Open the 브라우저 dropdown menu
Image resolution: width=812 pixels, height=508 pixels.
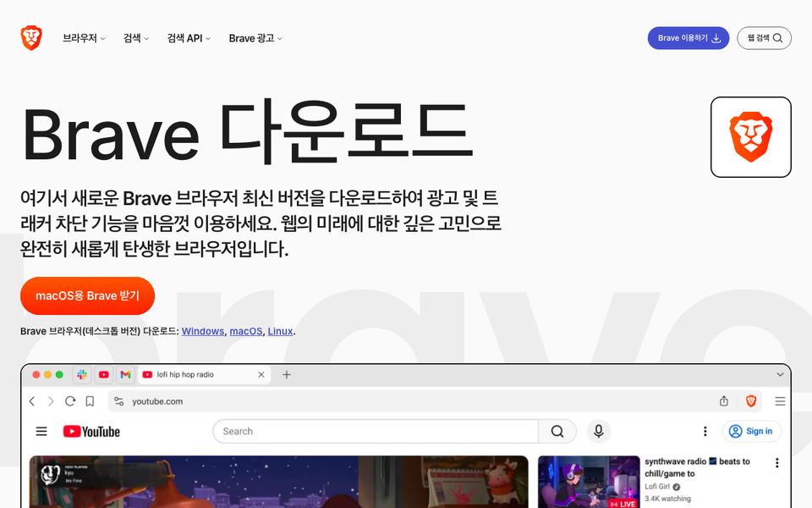[84, 38]
